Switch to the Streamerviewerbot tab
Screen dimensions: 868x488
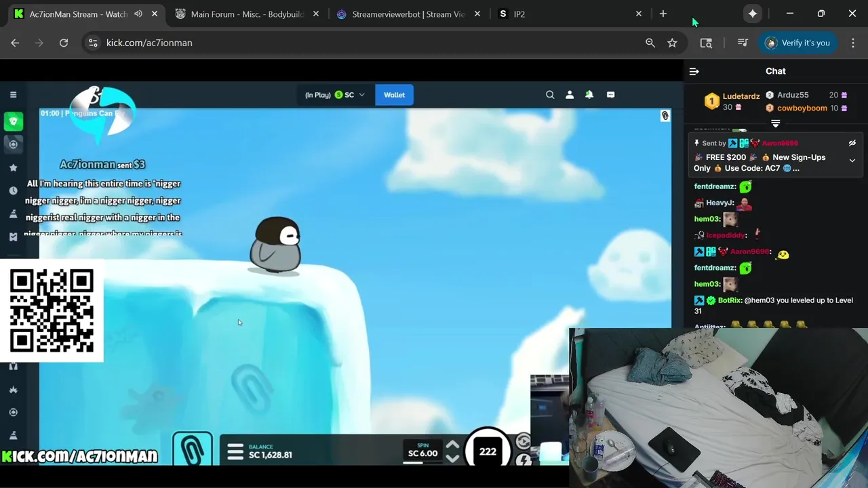408,14
